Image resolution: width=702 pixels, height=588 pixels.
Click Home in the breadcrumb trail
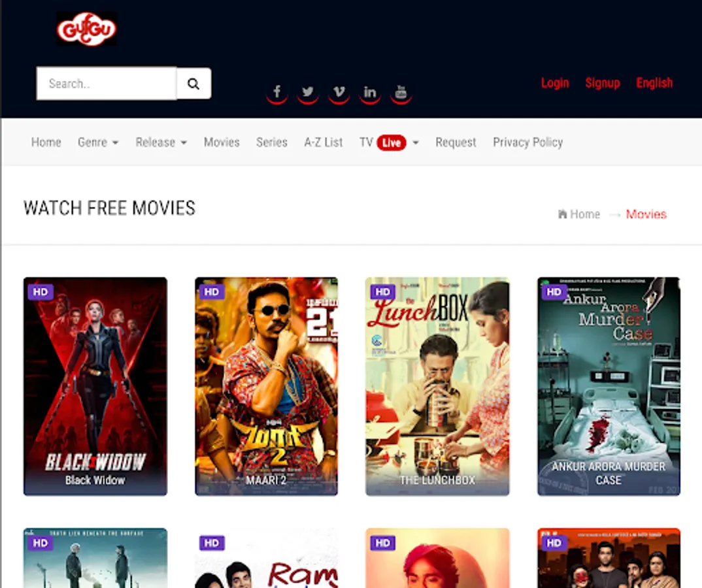tap(585, 214)
